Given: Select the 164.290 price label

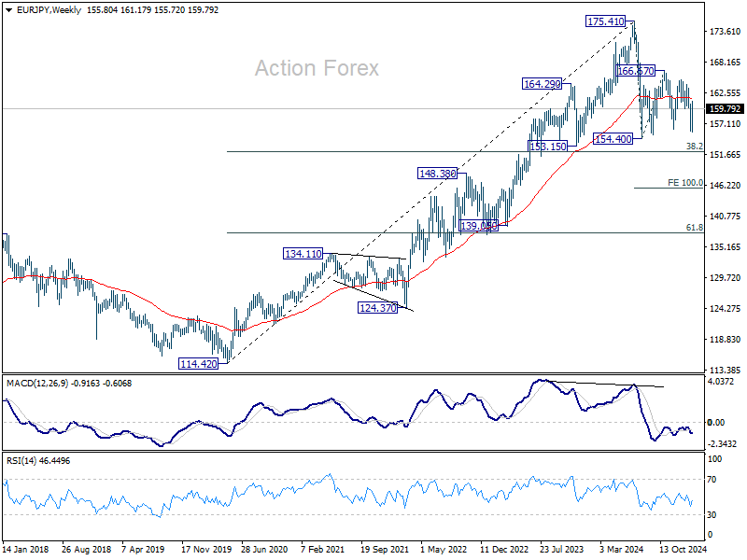Looking at the screenshot, I should point(542,84).
